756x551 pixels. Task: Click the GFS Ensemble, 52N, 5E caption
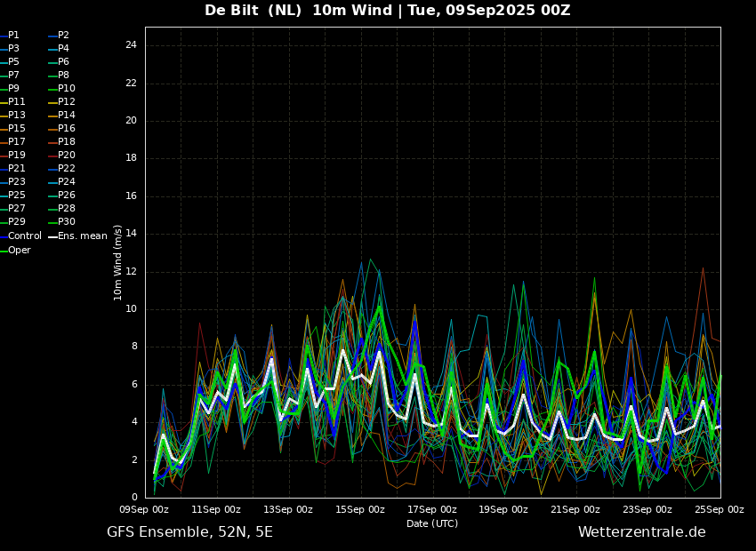[x=189, y=532]
